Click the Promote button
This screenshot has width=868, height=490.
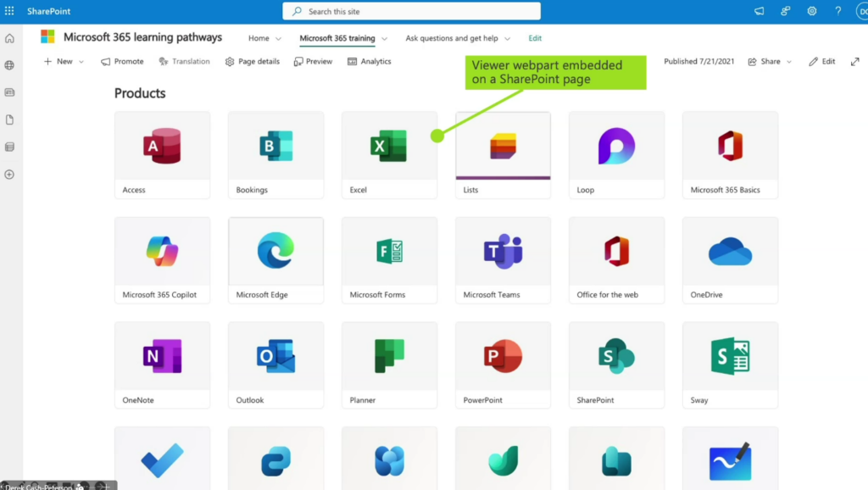(122, 62)
